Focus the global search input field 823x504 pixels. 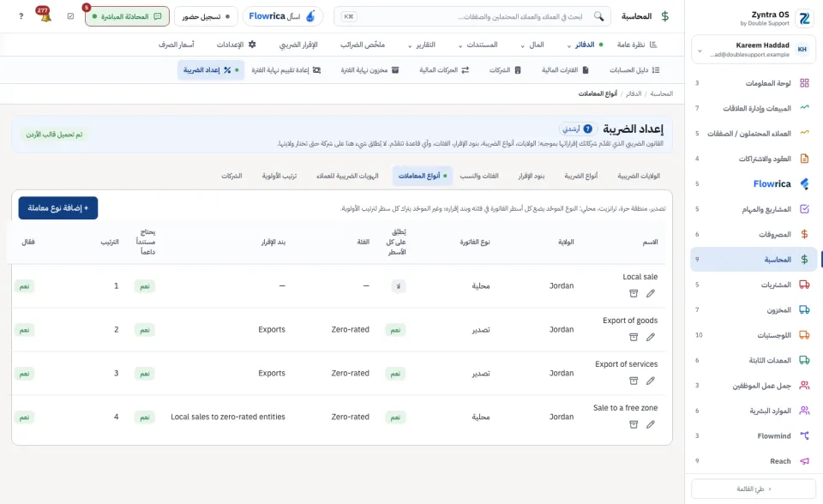pos(472,16)
